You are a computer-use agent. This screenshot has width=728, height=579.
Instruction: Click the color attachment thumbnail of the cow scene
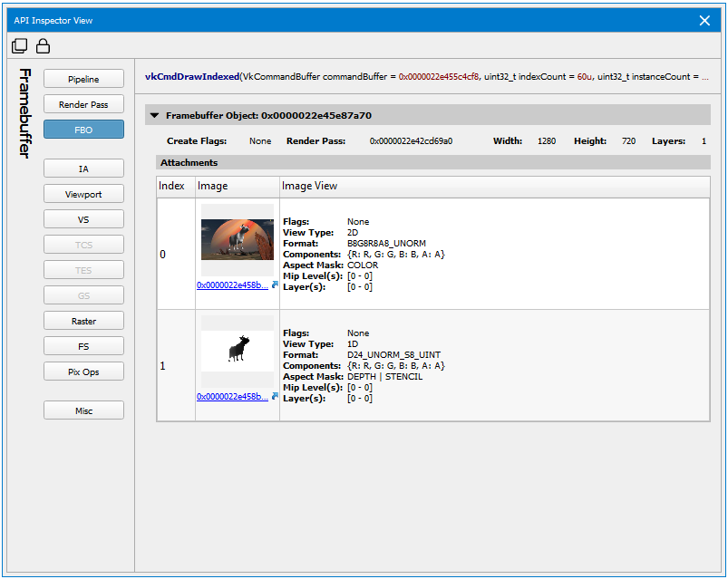(x=237, y=239)
